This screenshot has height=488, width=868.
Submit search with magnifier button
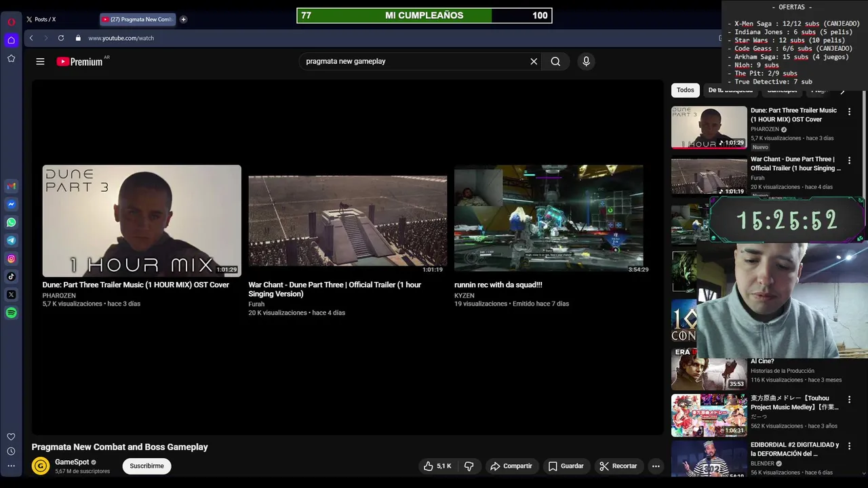pos(555,62)
